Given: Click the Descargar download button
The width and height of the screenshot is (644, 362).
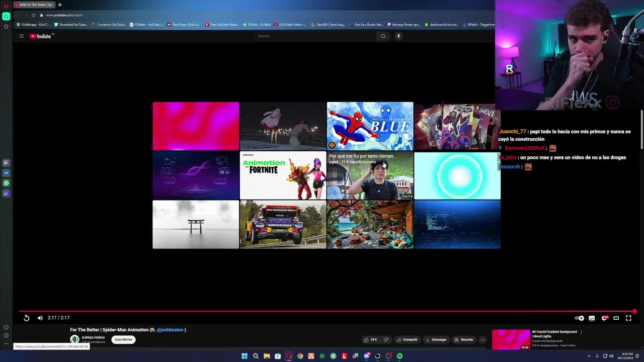Looking at the screenshot, I should (x=436, y=339).
